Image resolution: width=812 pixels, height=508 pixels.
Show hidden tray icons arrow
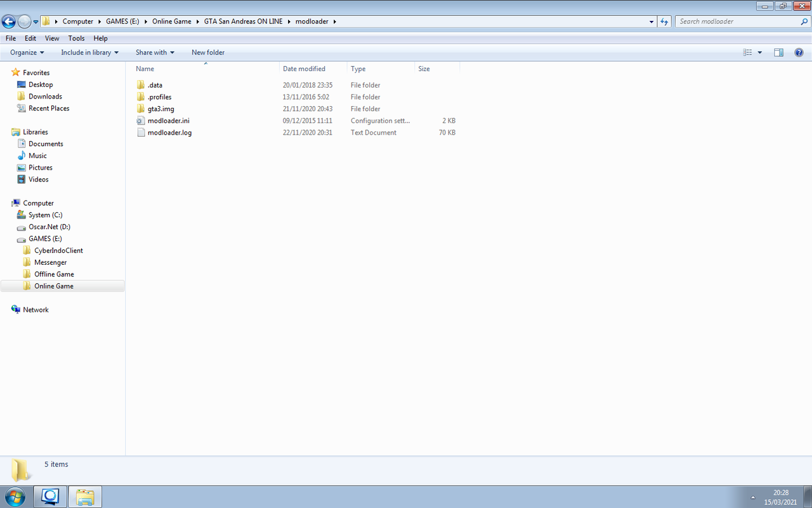coord(753,497)
